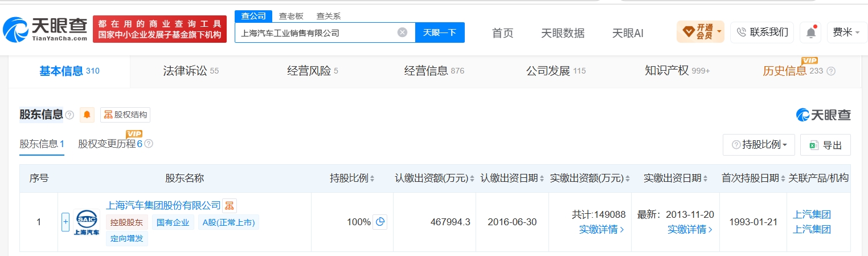Click the help icon beside 股权变更历程 6

149,144
